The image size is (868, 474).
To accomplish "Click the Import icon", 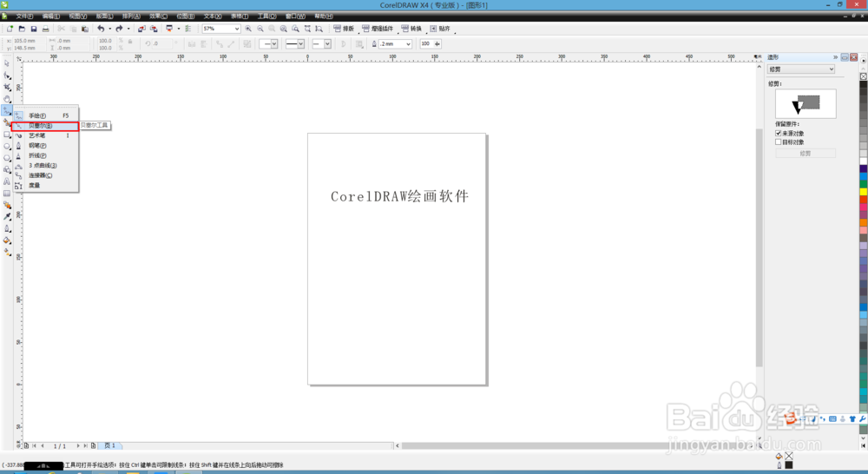I will pos(141,29).
